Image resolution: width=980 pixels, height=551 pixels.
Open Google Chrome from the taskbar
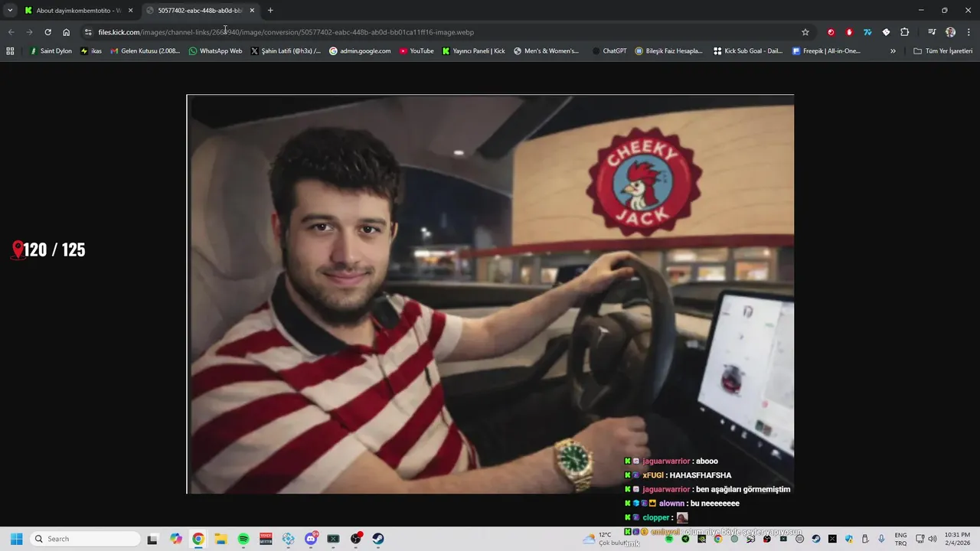pos(198,539)
